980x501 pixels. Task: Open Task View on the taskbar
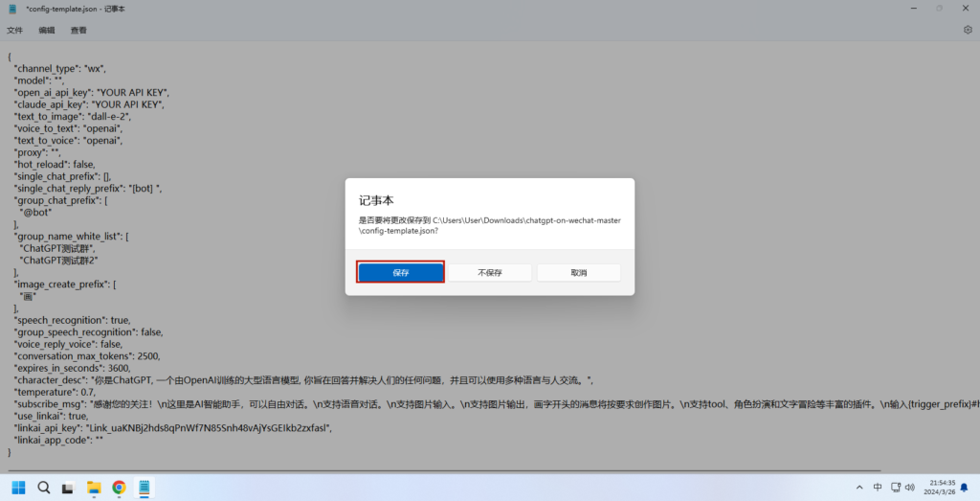pos(68,488)
